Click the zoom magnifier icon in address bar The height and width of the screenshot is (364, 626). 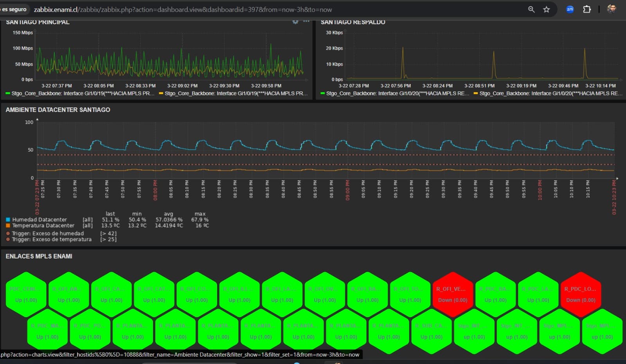pyautogui.click(x=531, y=9)
